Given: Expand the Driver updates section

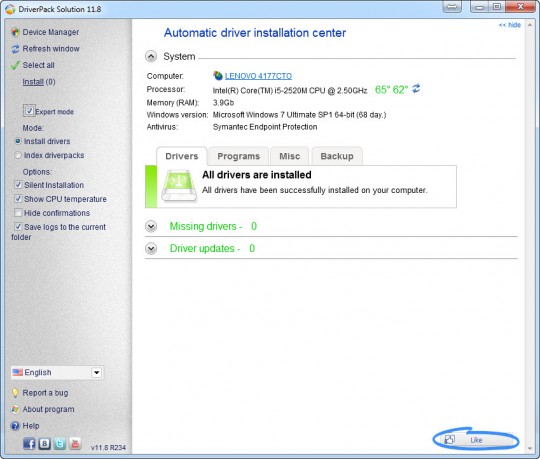Looking at the screenshot, I should click(x=151, y=249).
